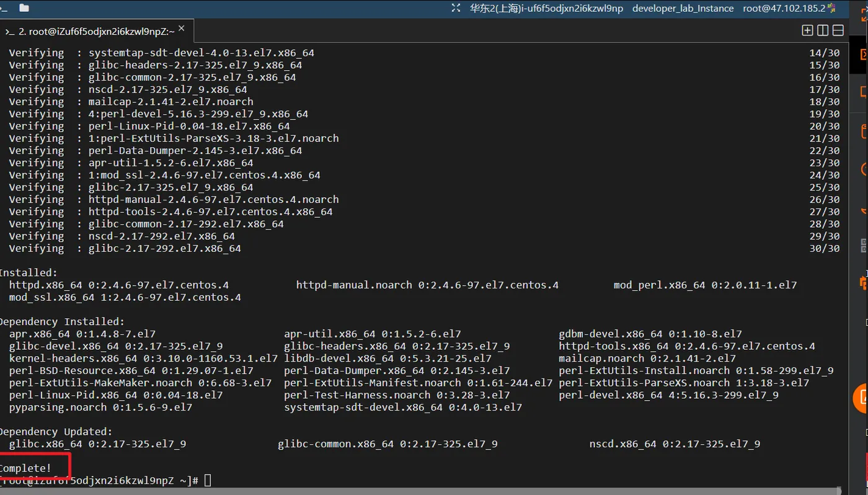Click 'gdbm-devel.x86_64 0:1.10-8.el7' entry
The height and width of the screenshot is (495, 868).
650,334
